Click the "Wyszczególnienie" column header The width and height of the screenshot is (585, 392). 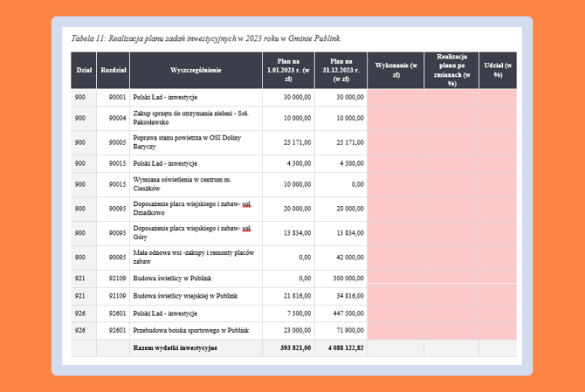click(x=196, y=69)
